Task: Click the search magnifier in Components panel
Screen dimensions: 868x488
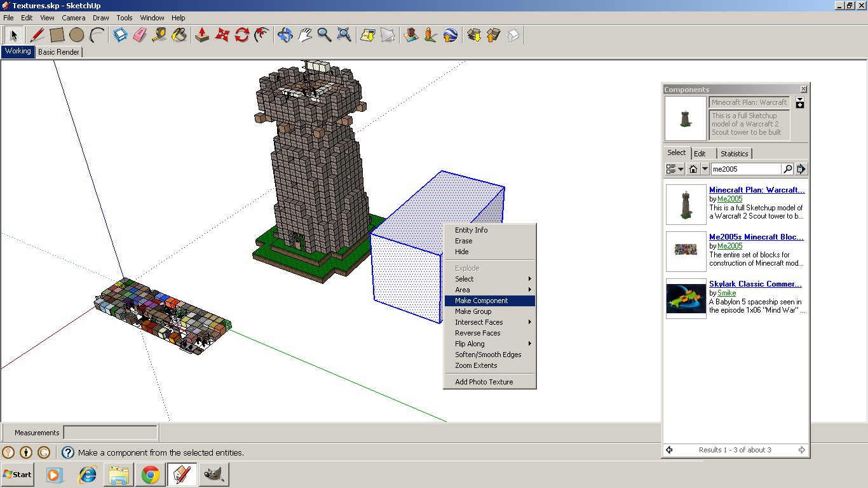Action: [788, 169]
